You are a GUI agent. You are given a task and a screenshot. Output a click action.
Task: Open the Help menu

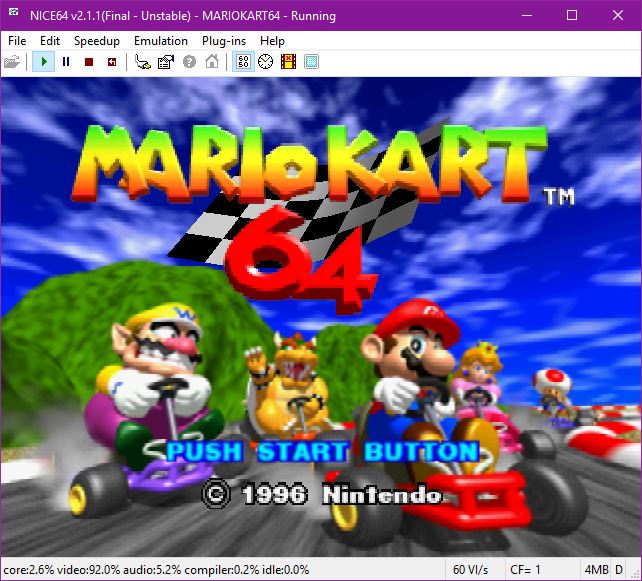tap(272, 41)
